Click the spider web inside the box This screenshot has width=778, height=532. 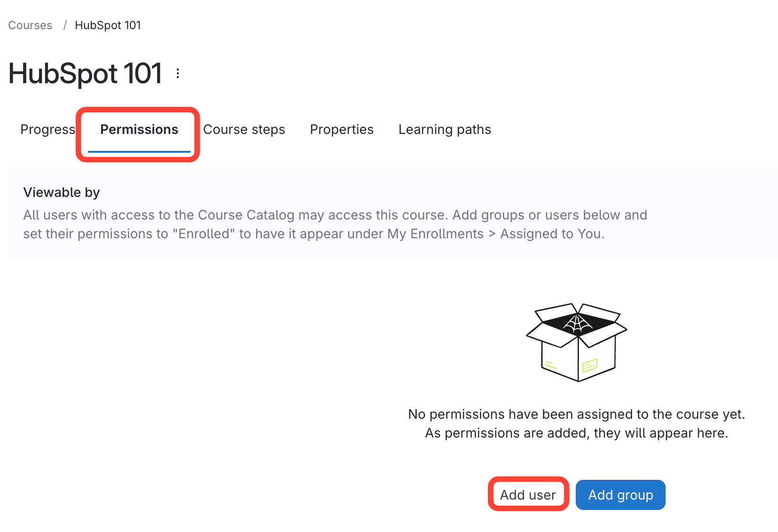click(x=578, y=323)
